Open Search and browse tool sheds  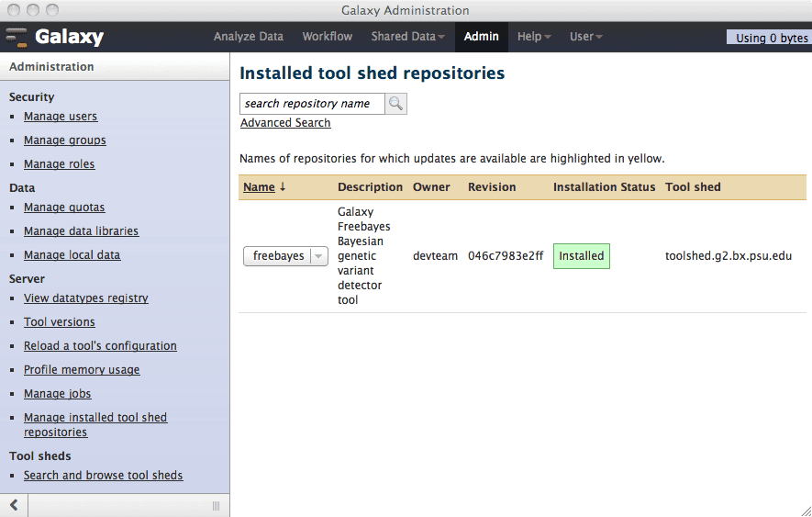[103, 476]
